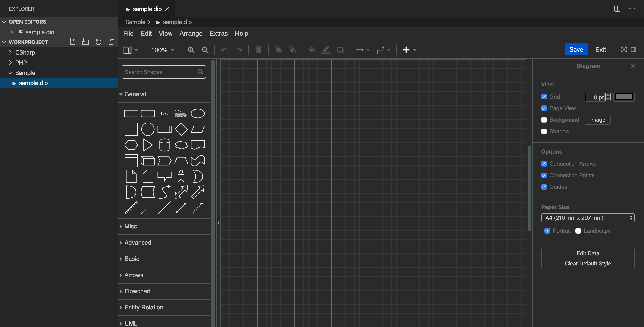
Task: Uncheck the Grid checkbox
Action: pos(544,97)
